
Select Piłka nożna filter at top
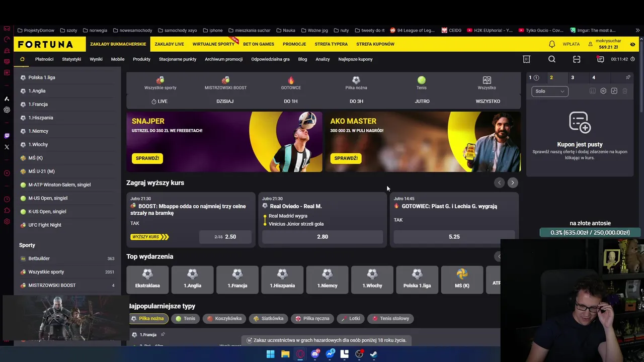tap(356, 83)
